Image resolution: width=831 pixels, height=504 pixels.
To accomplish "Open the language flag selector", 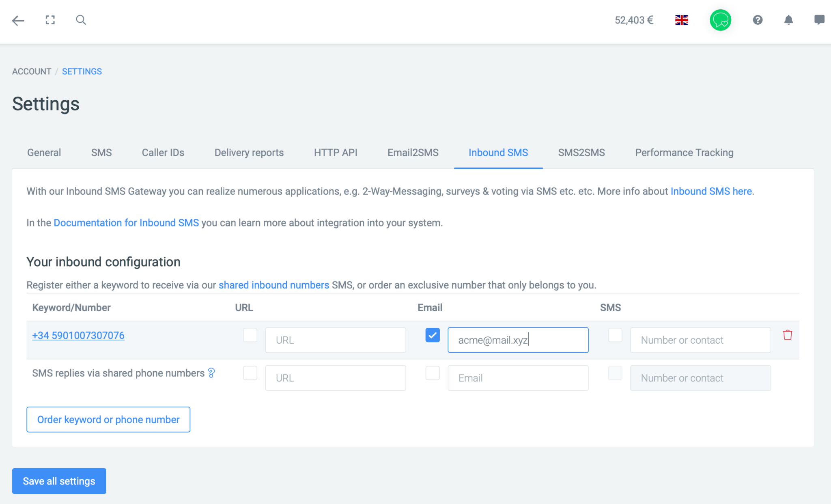I will [x=682, y=20].
